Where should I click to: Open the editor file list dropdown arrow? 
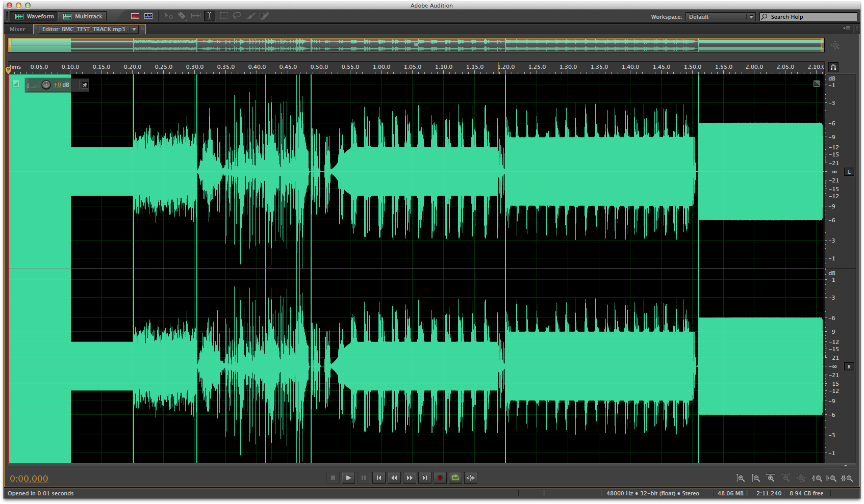(x=134, y=29)
